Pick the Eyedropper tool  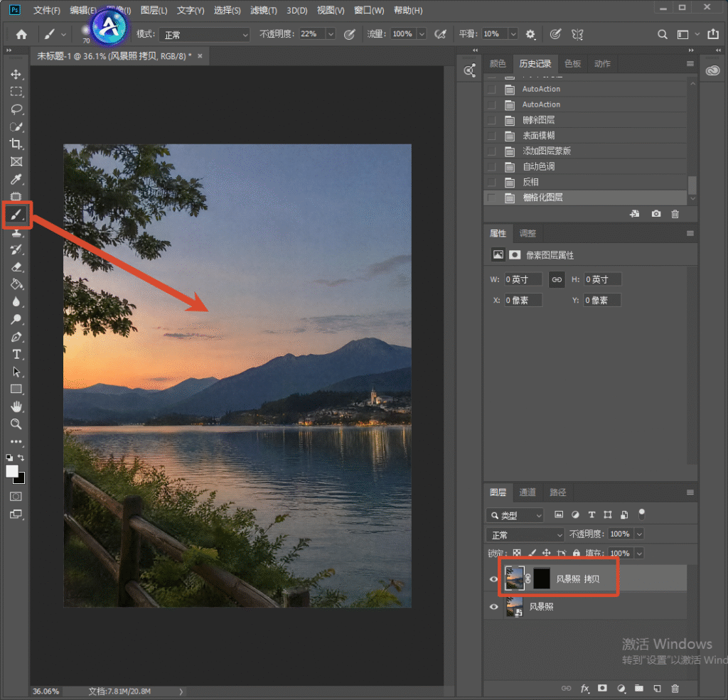(16, 179)
